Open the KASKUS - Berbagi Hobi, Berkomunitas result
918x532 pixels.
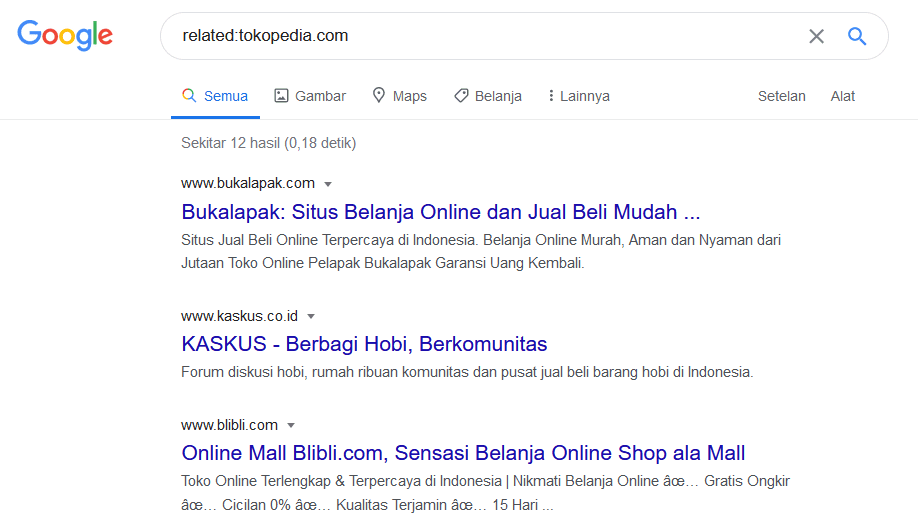point(364,344)
